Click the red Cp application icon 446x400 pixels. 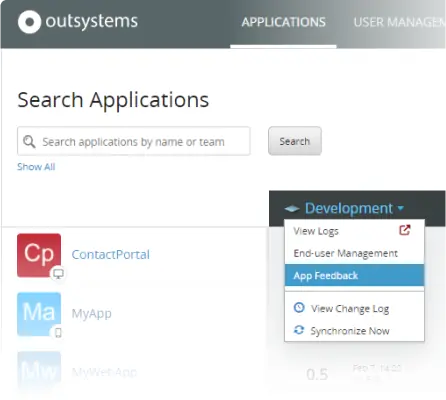point(39,255)
